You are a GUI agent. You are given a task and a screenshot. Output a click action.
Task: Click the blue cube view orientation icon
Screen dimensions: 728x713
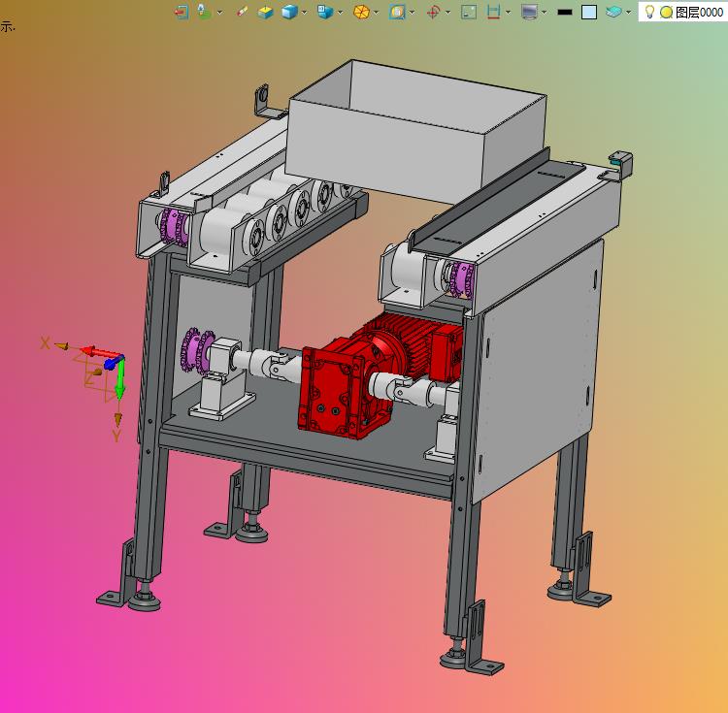(325, 12)
